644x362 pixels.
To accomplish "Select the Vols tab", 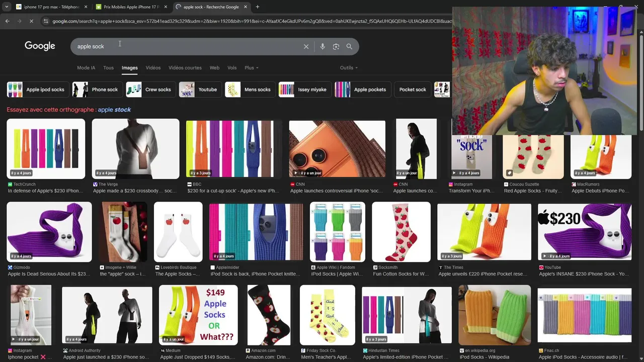I will coord(232,68).
